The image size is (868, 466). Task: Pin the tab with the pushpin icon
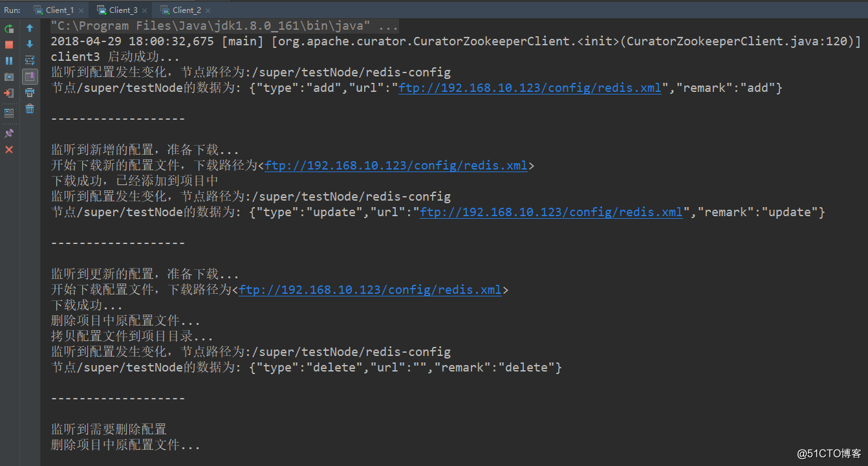9,133
